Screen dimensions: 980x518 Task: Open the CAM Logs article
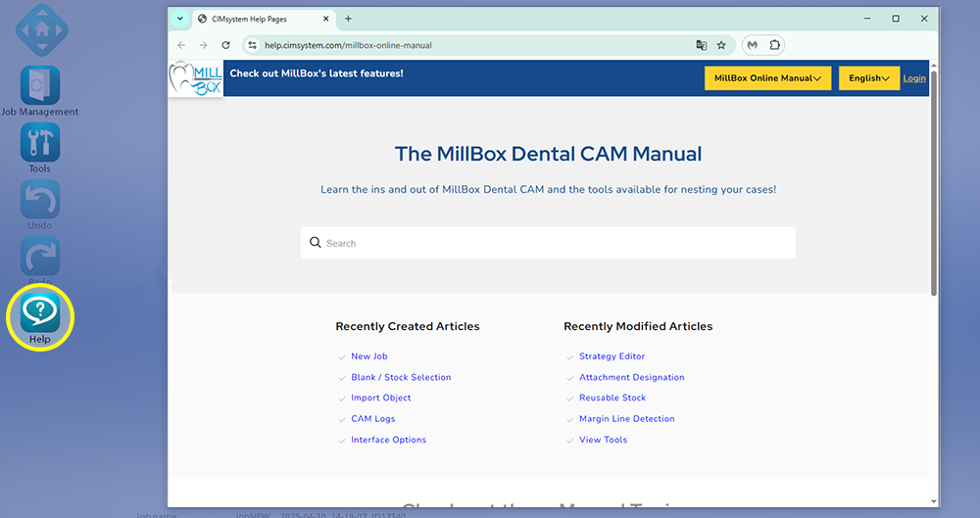(x=372, y=419)
